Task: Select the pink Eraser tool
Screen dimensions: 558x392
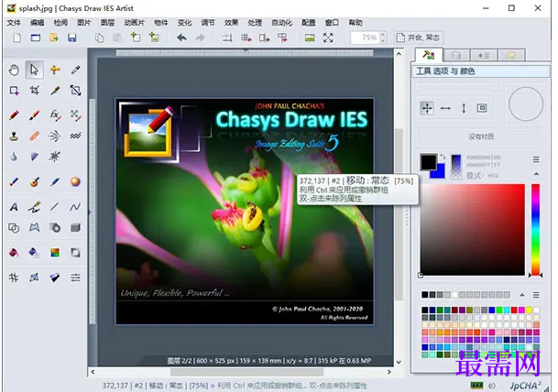Action: click(35, 136)
